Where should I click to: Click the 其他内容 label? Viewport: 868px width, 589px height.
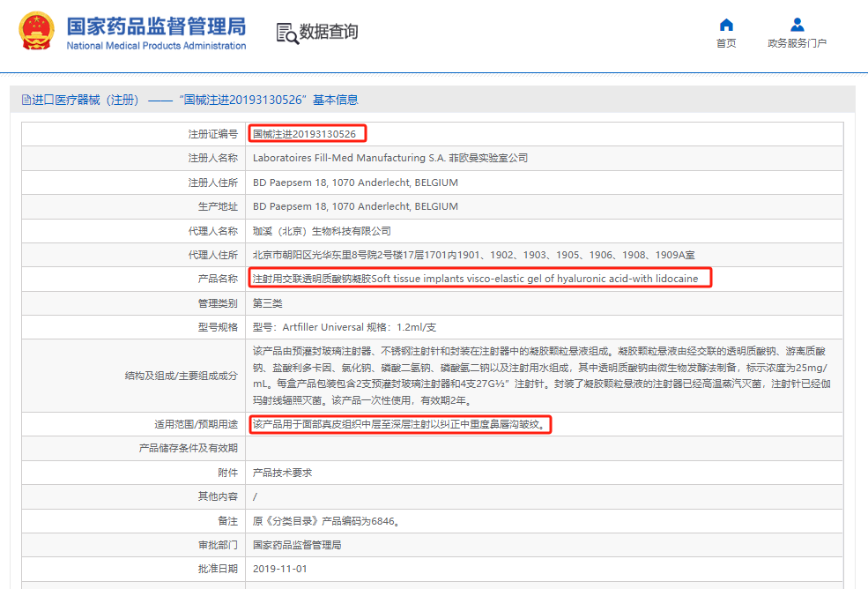(219, 496)
